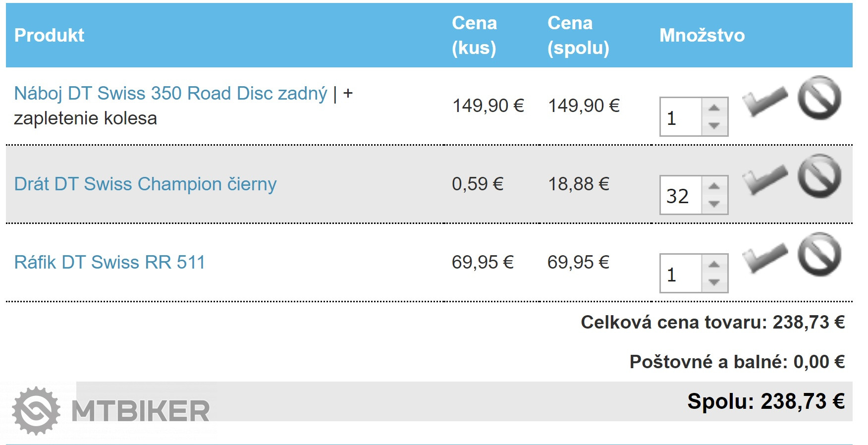This screenshot has height=445, width=868.
Task: Click the Množstvo column header
Action: tap(702, 36)
